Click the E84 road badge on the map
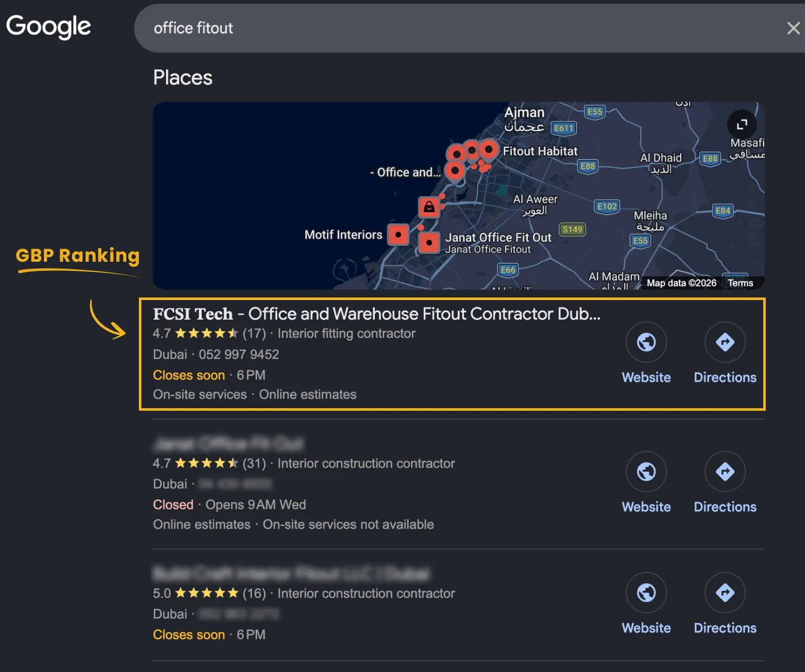The height and width of the screenshot is (672, 805). pyautogui.click(x=723, y=210)
